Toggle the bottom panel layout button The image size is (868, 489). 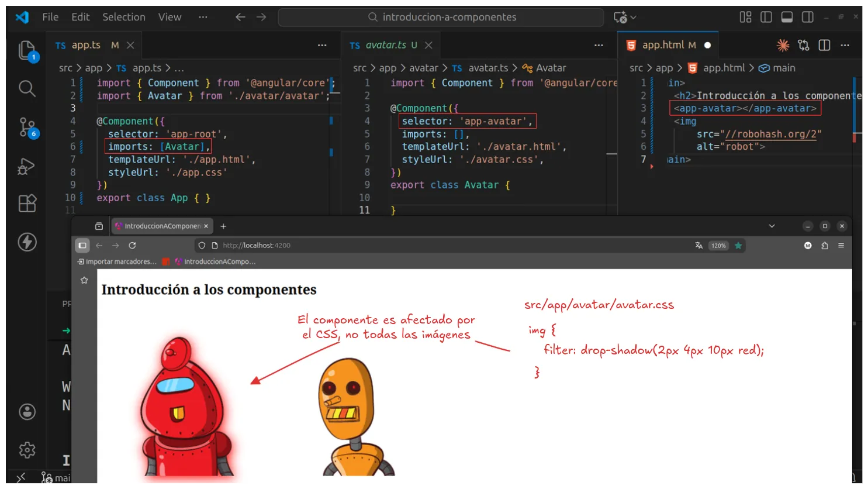(x=787, y=17)
